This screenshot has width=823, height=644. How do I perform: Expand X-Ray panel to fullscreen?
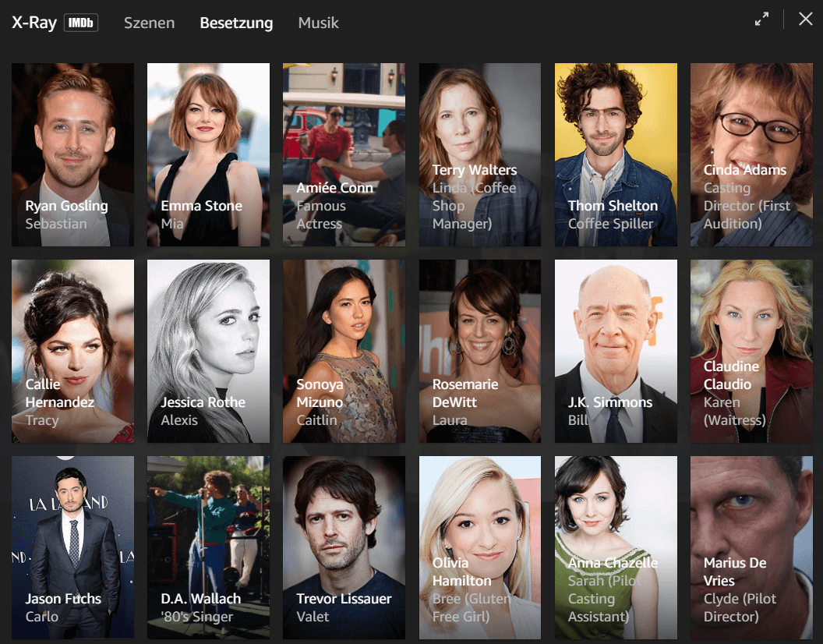coord(761,19)
